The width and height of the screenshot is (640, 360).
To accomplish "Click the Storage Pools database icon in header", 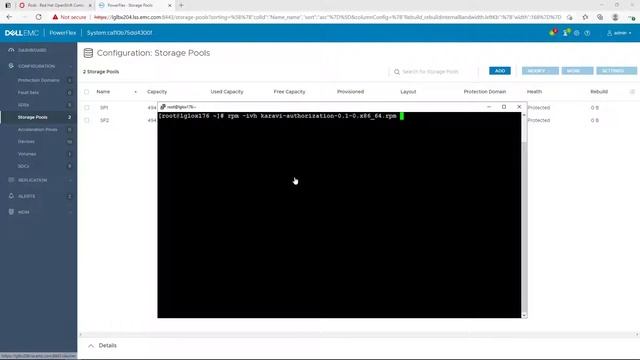I will coord(88,53).
